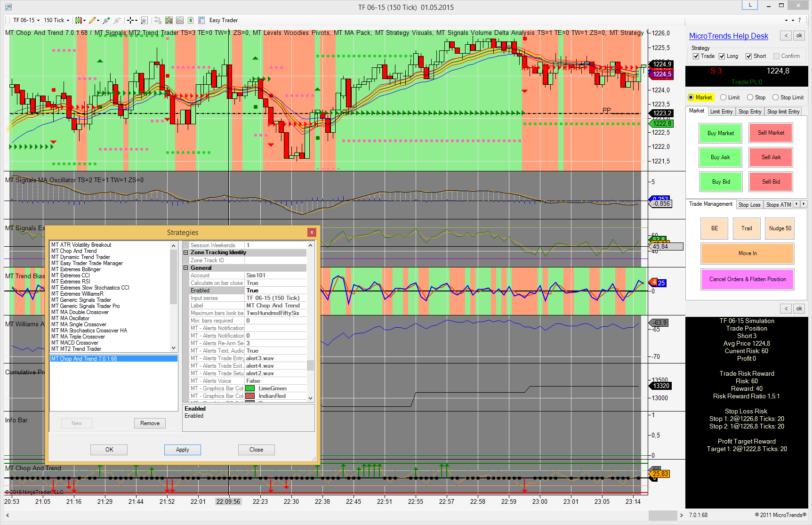Toggle the Short strategy checkbox
The width and height of the screenshot is (812, 525).
[x=748, y=56]
